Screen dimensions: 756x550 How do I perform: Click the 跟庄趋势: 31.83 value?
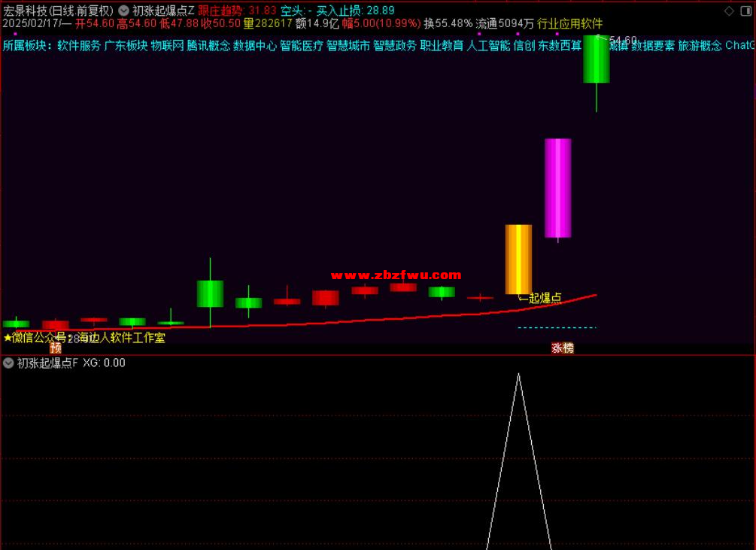[237, 11]
